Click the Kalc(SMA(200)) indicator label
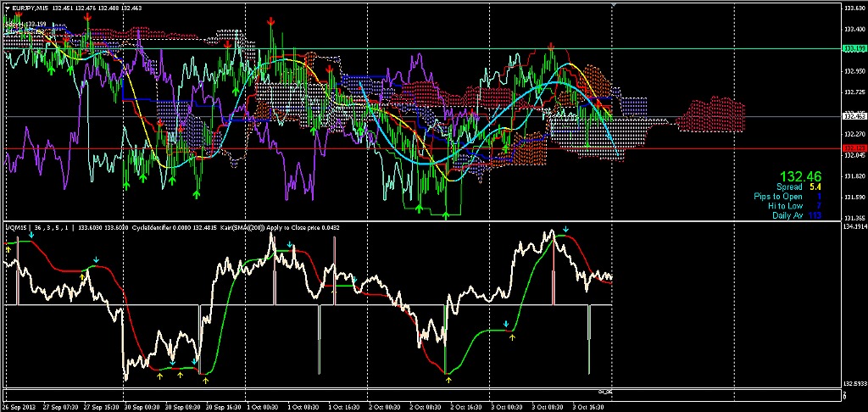This screenshot has height=412, width=868. click(x=243, y=227)
